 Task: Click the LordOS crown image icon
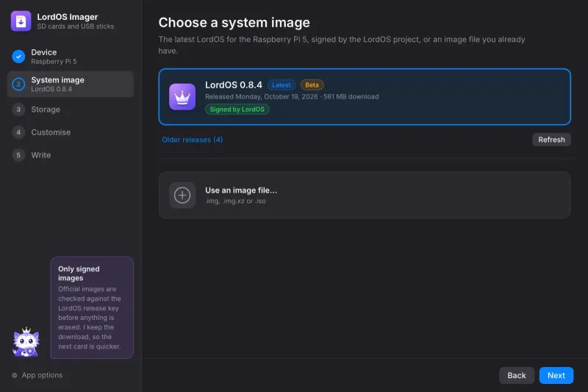click(x=182, y=97)
